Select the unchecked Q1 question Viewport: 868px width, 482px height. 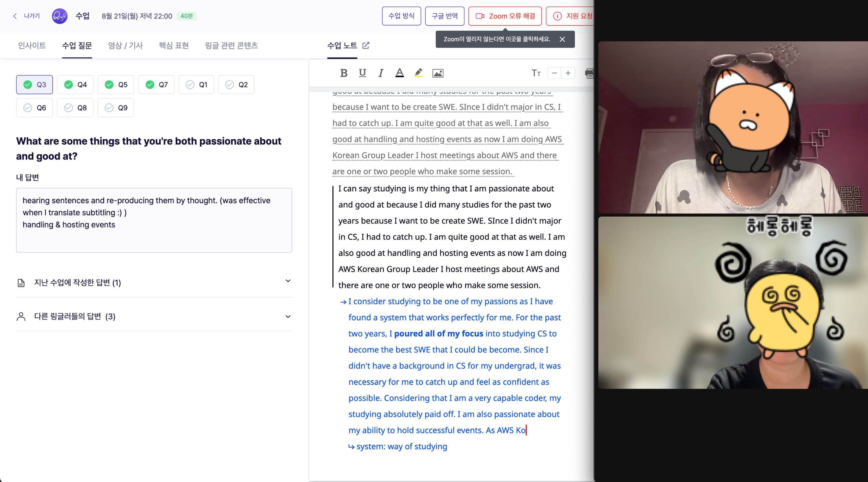(x=196, y=84)
